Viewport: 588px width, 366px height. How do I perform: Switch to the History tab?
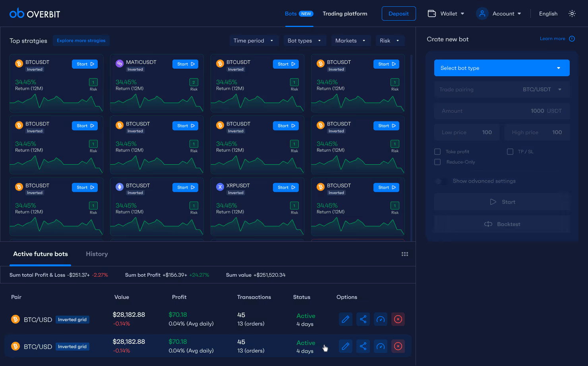tap(97, 254)
